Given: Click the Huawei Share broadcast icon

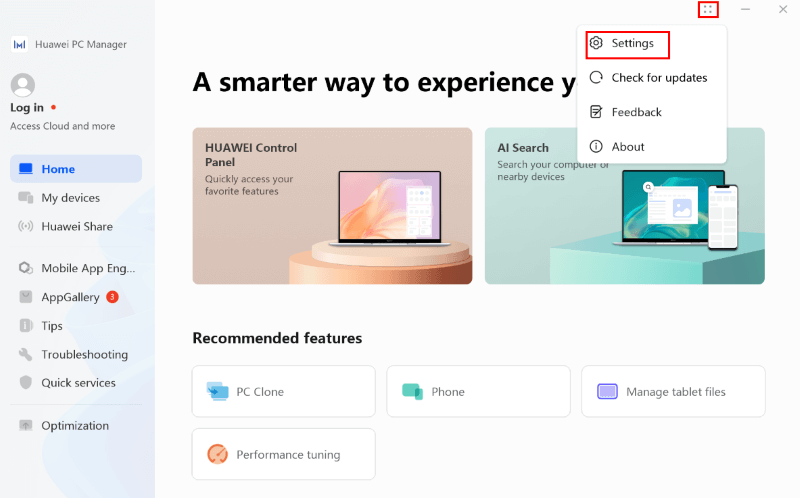Looking at the screenshot, I should point(26,226).
